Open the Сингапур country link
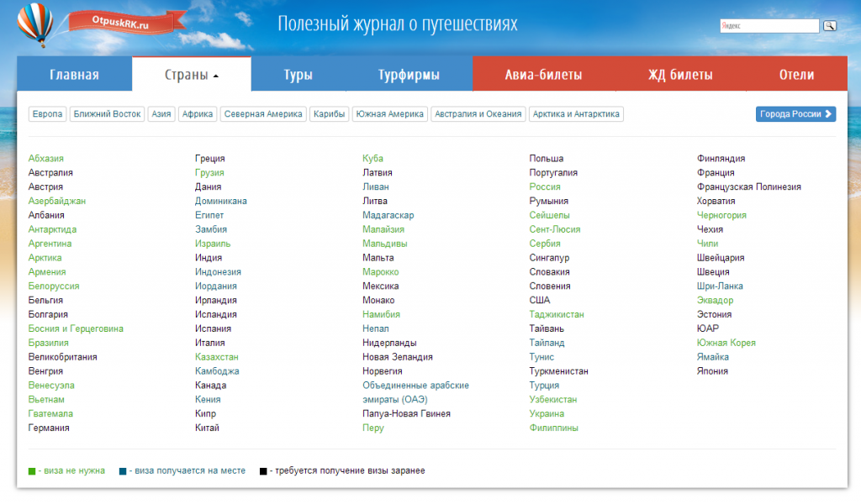This screenshot has height=504, width=861. [x=549, y=258]
